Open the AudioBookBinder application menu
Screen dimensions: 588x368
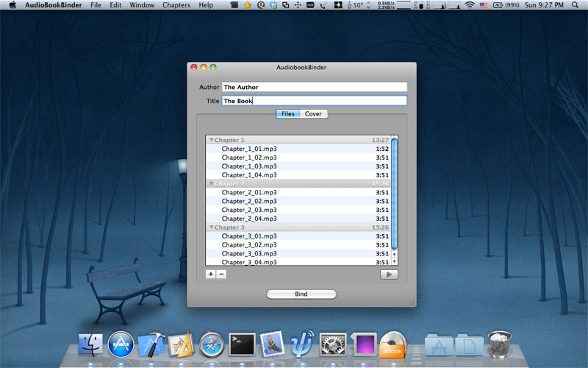click(x=53, y=5)
